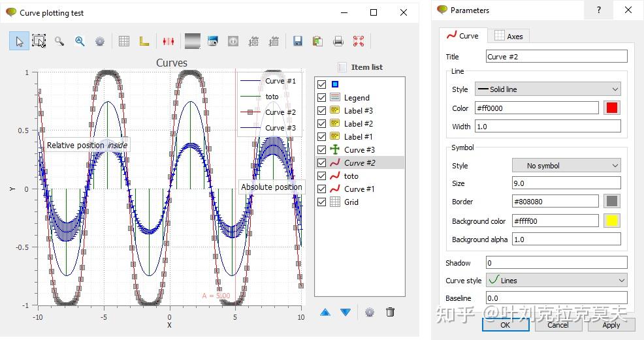The width and height of the screenshot is (644, 340).
Task: Select Legend entry in item list
Action: (357, 98)
